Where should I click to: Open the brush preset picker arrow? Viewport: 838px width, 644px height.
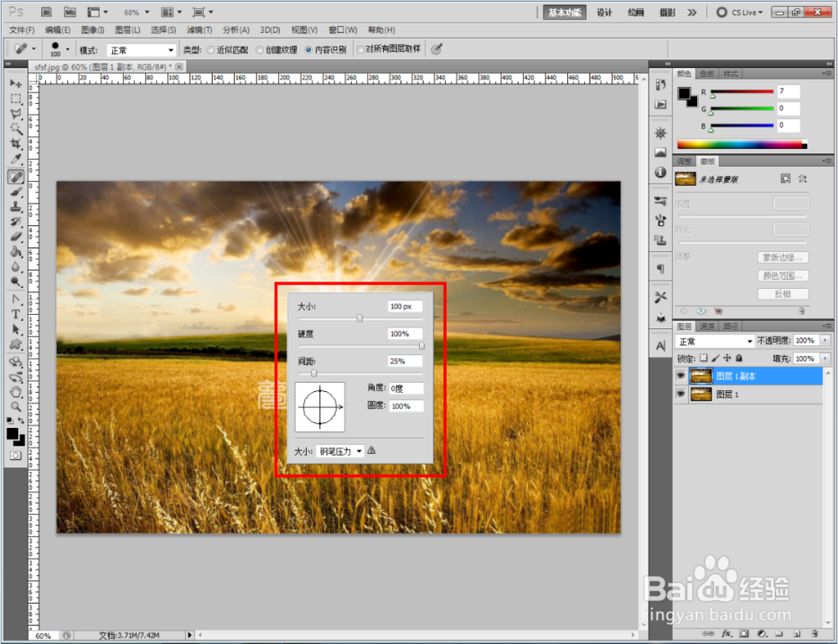click(67, 49)
